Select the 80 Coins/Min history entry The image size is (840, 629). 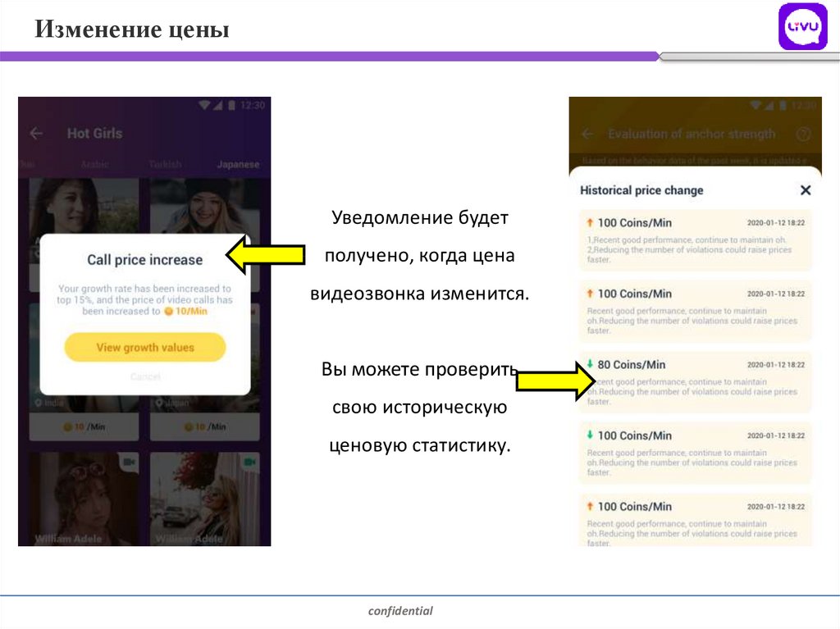click(695, 382)
